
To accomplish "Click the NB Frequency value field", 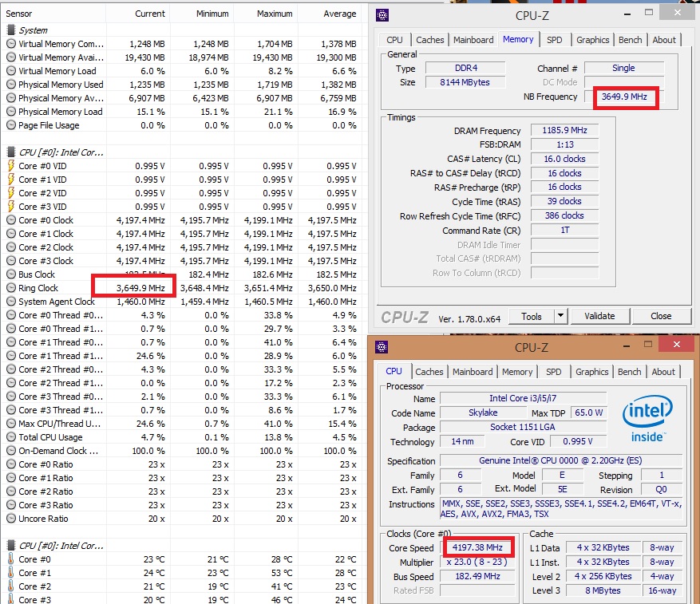I will point(624,97).
